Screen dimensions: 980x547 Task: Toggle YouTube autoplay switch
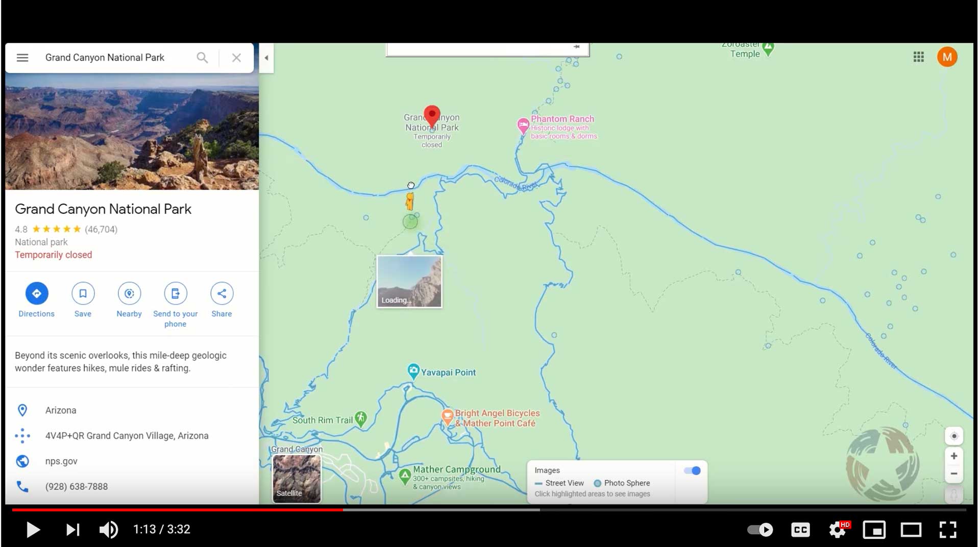[760, 530]
